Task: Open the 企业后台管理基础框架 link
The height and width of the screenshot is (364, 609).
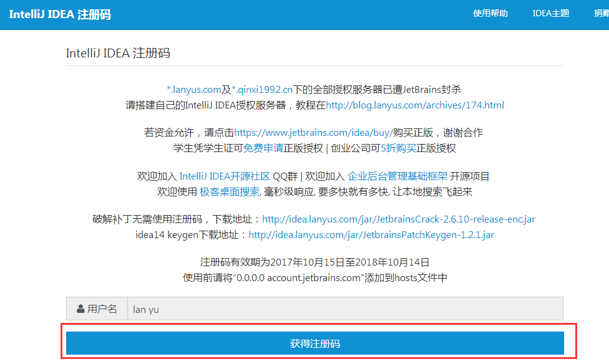Action: pos(397,176)
